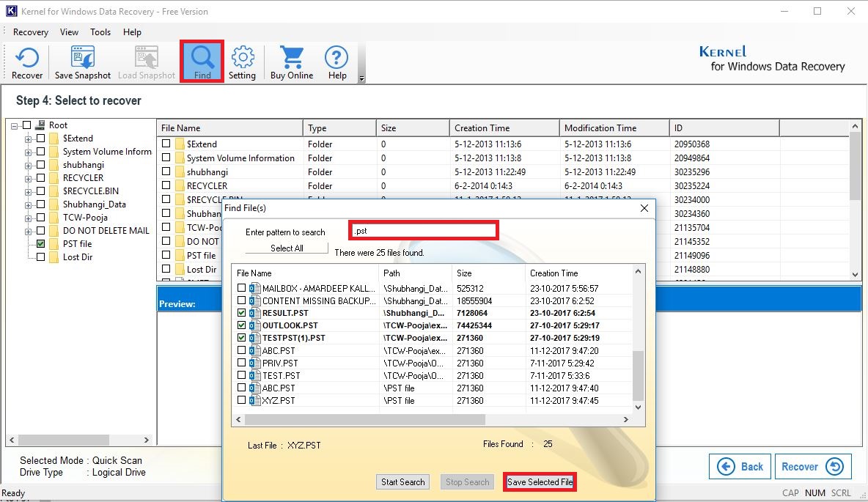
Task: Click the Select All button
Action: click(287, 248)
